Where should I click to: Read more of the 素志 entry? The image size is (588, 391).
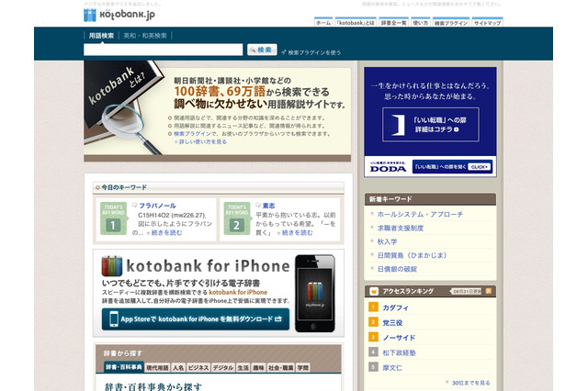295,233
